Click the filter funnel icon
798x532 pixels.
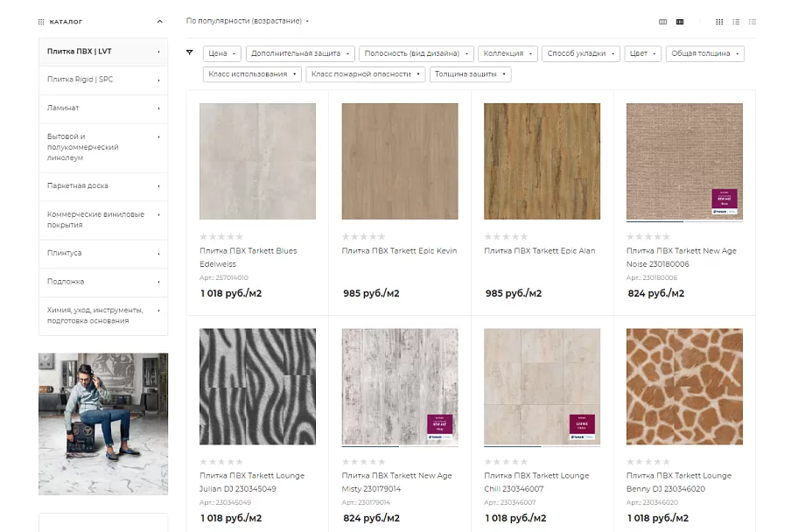pos(190,52)
